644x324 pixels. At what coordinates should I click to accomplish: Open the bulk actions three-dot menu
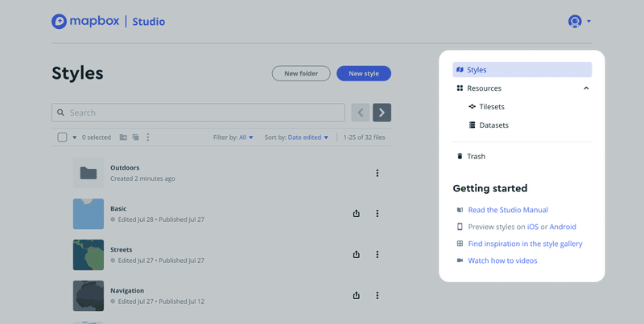pos(148,137)
